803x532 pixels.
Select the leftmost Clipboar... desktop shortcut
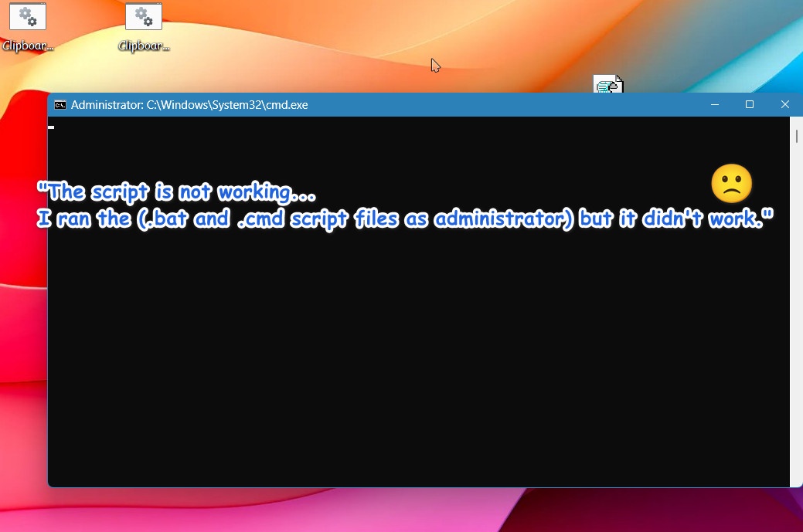click(x=28, y=26)
